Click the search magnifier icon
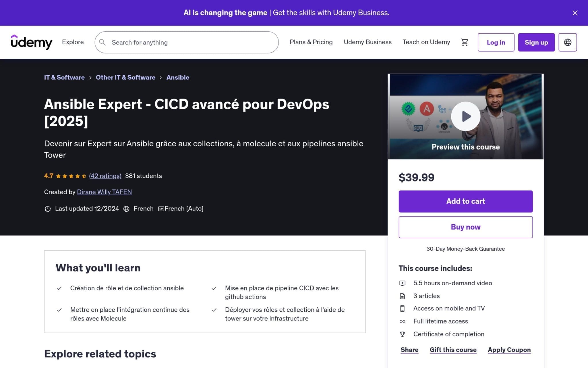The height and width of the screenshot is (368, 588). 102,42
